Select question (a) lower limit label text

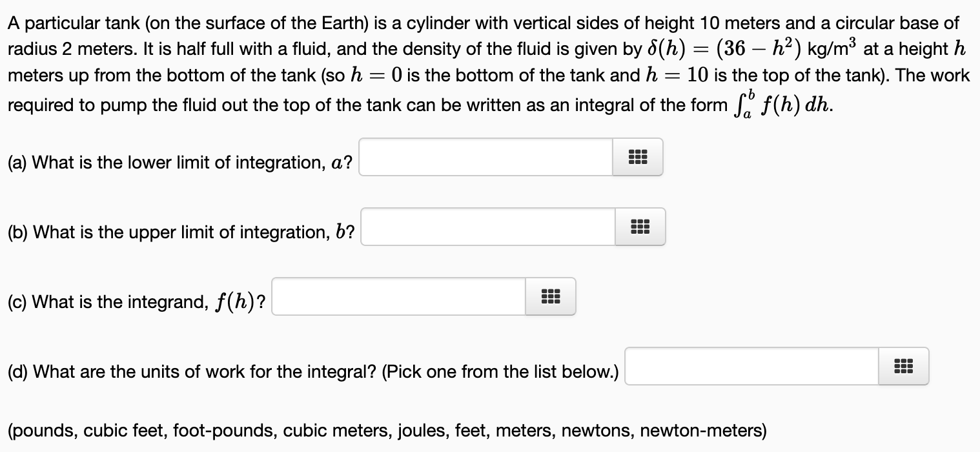coord(180,163)
